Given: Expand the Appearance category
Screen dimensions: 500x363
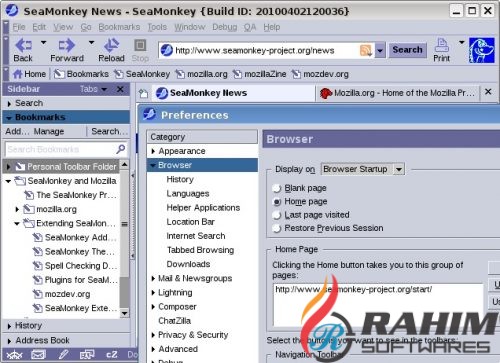Looking at the screenshot, I should (x=153, y=151).
